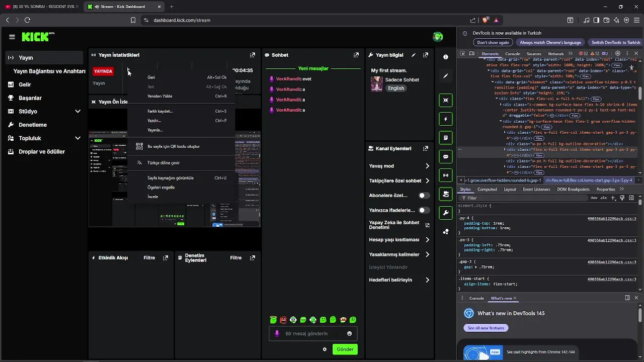Click DevTools inspect element picker icon
The width and height of the screenshot is (644, 362).
[x=462, y=54]
